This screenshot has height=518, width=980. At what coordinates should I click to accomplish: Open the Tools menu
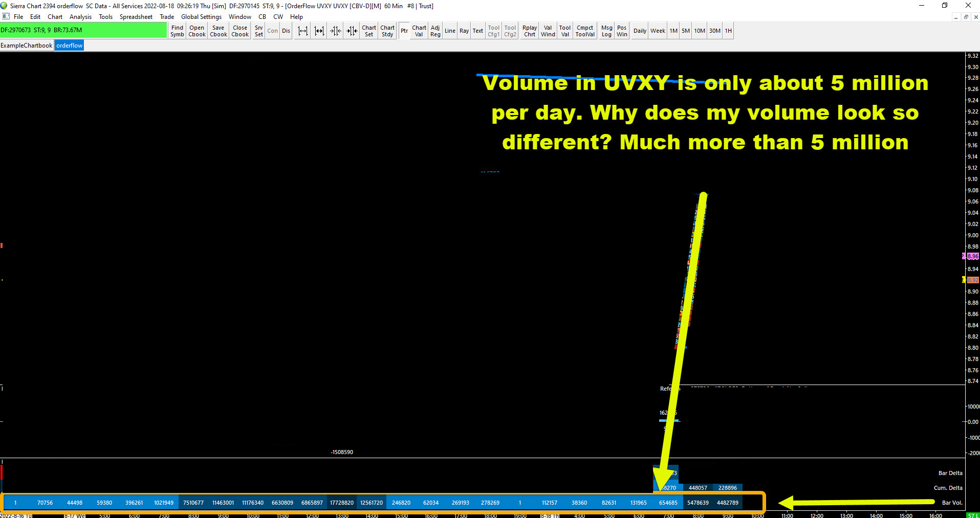click(x=106, y=17)
